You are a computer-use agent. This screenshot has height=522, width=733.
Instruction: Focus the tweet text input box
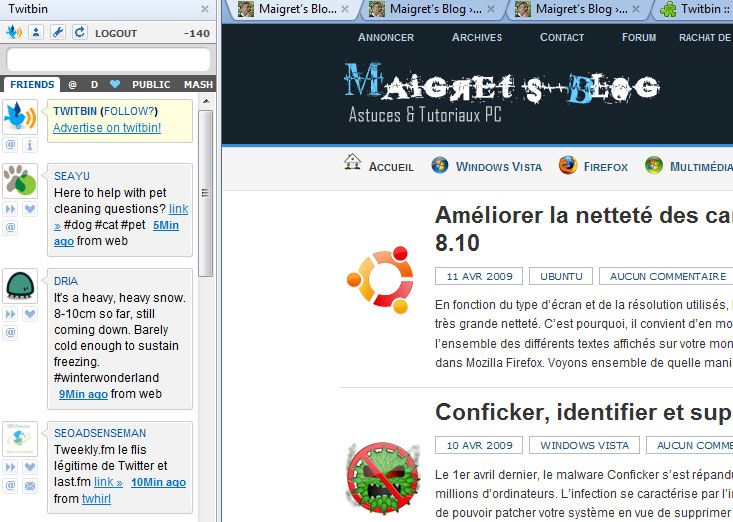pyautogui.click(x=108, y=60)
